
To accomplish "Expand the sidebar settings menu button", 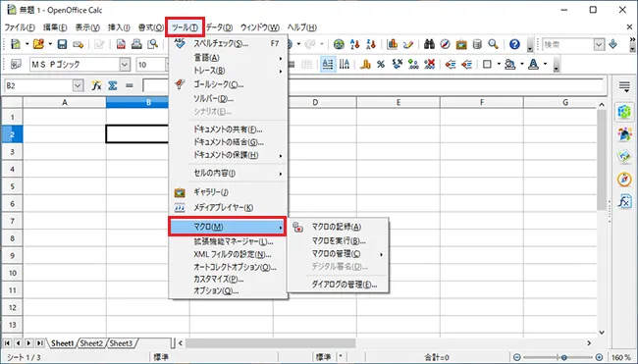I will coord(624,86).
